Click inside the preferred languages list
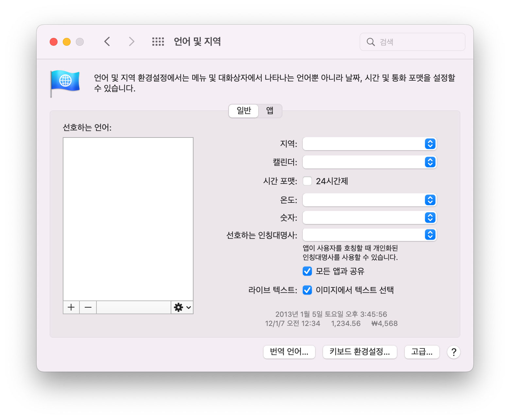This screenshot has width=510, height=420. pos(128,219)
